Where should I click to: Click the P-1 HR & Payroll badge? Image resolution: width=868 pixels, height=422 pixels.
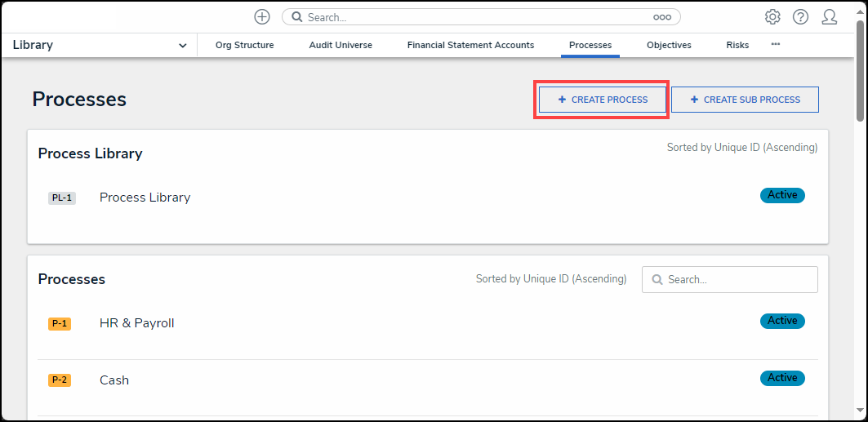(x=60, y=323)
